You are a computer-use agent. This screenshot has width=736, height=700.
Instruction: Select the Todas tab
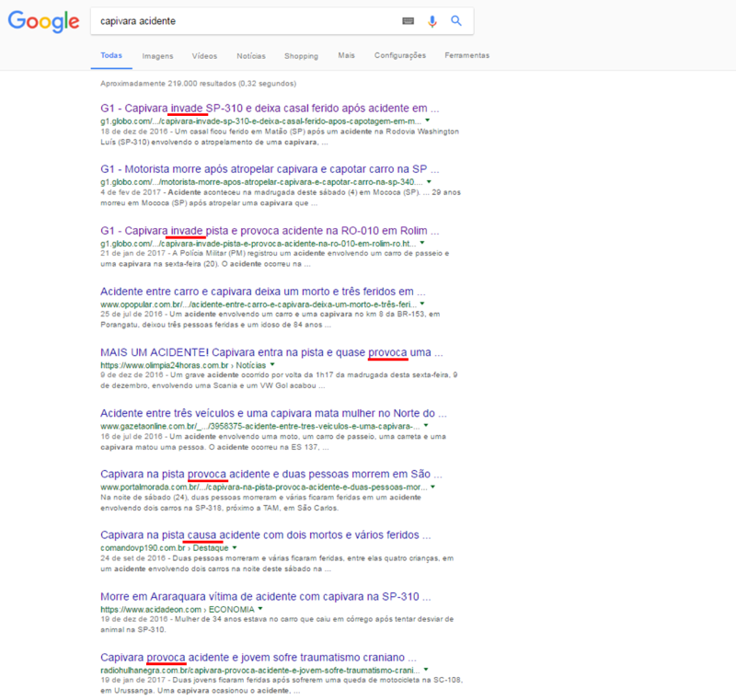(x=111, y=55)
